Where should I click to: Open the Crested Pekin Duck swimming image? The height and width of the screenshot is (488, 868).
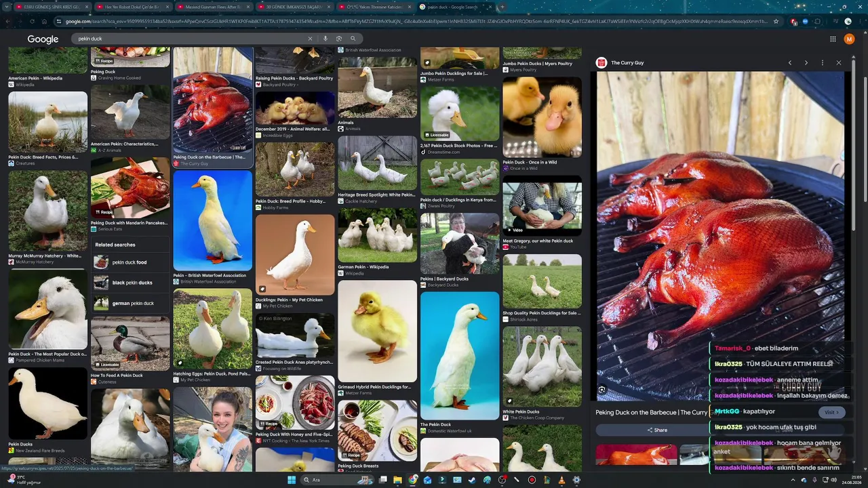point(295,335)
